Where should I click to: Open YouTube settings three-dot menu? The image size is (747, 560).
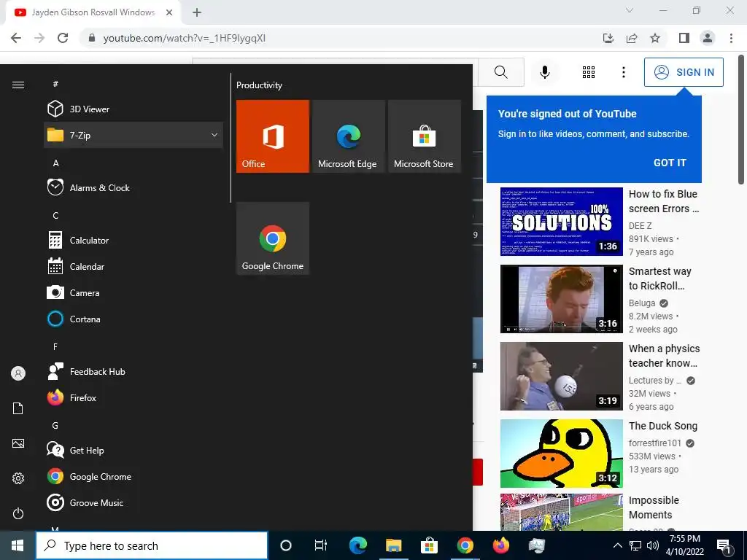tap(624, 72)
